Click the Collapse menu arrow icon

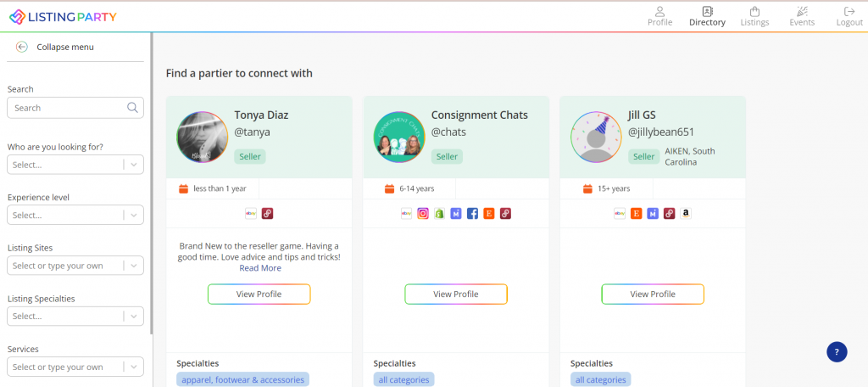click(21, 48)
